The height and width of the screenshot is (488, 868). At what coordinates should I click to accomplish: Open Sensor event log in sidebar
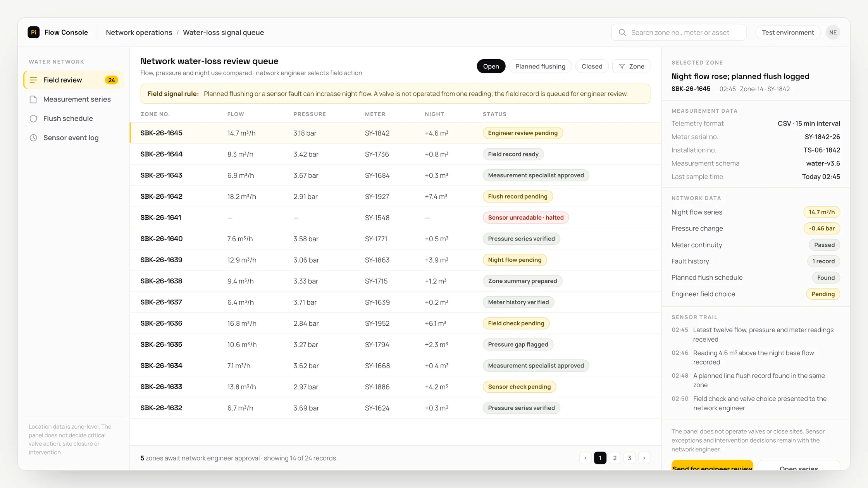74,138
